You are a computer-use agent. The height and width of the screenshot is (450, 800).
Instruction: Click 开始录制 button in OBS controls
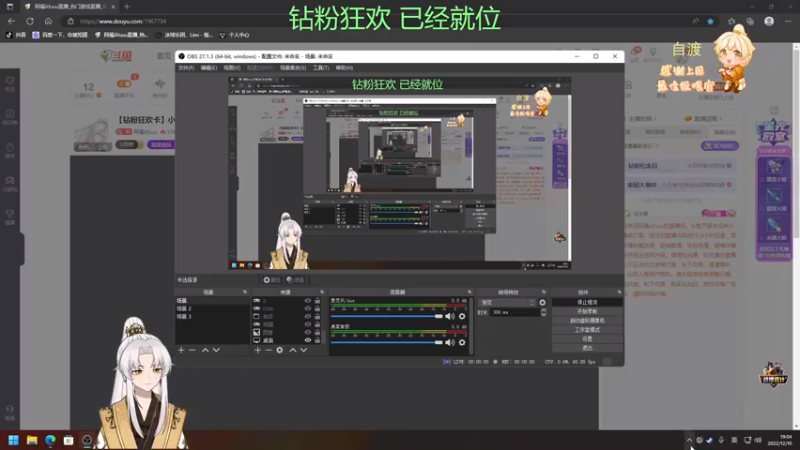coord(587,311)
